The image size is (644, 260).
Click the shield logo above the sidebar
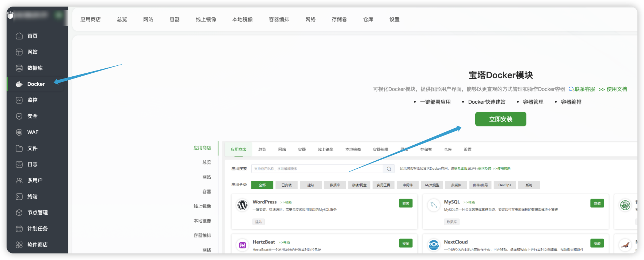(10, 15)
